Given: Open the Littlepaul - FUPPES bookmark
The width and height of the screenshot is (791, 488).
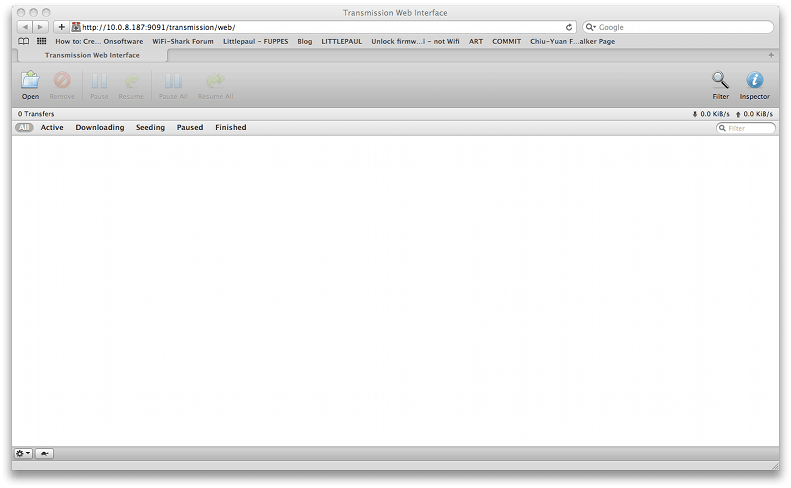Looking at the screenshot, I should 256,41.
